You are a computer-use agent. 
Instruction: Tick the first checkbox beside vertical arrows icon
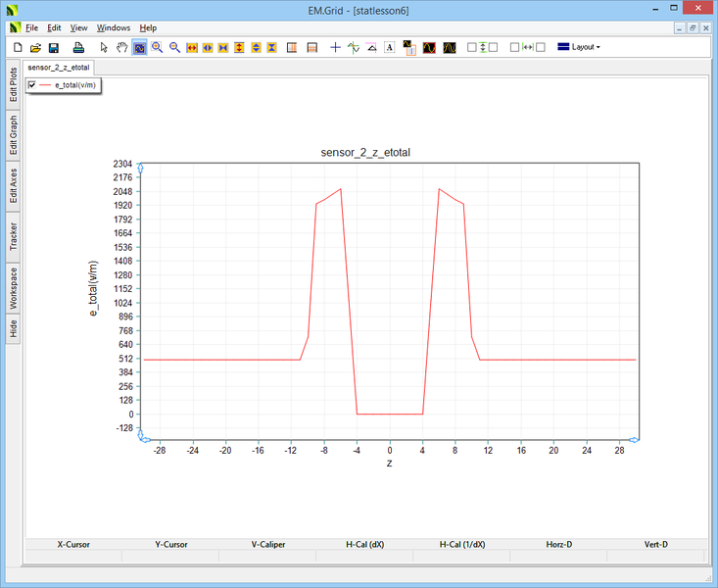click(472, 47)
